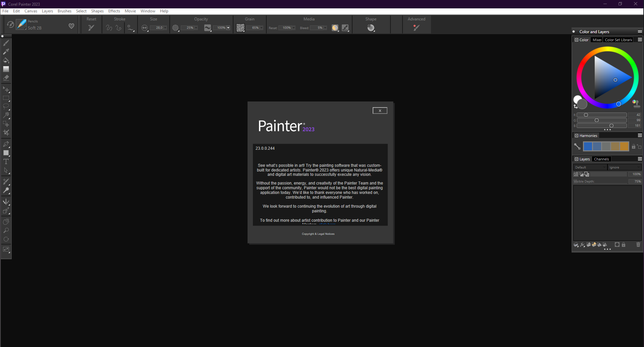Close the About Painter dialog
The height and width of the screenshot is (347, 644).
tap(380, 111)
